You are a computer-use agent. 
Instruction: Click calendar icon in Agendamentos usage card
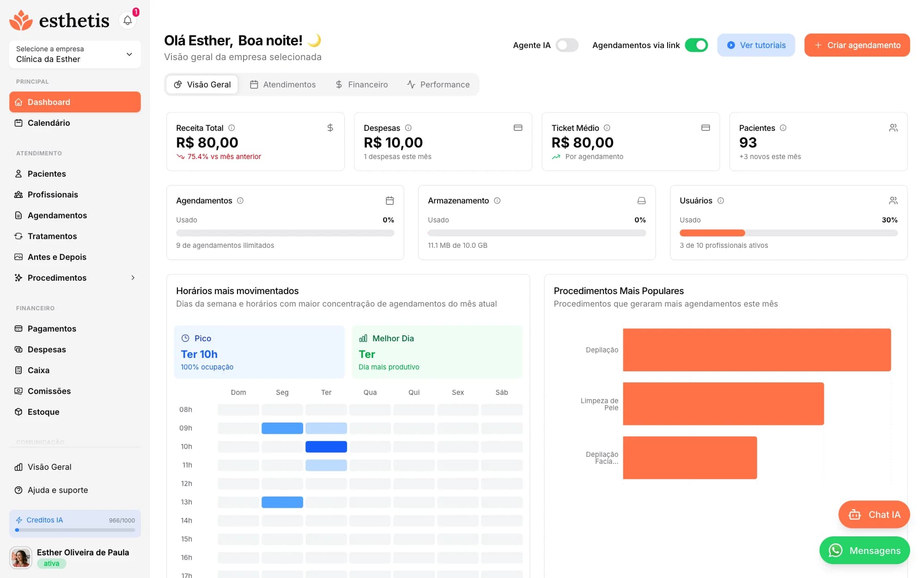coord(389,200)
